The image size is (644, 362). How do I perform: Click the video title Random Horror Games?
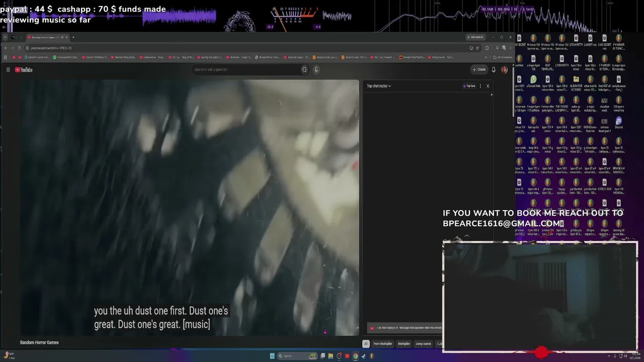tap(39, 343)
